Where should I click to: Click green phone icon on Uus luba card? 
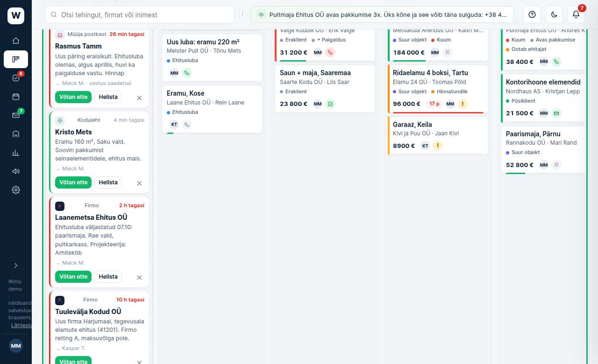[x=187, y=73]
